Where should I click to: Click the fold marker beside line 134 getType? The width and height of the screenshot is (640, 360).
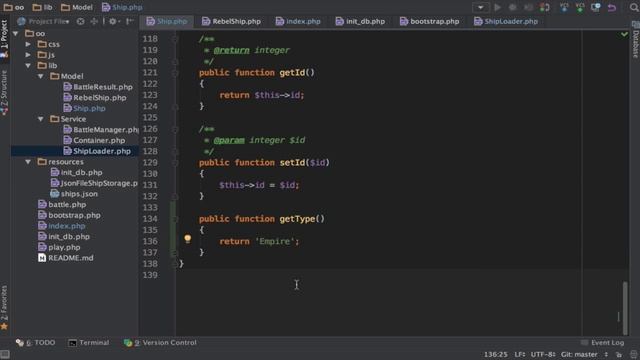[x=175, y=219]
